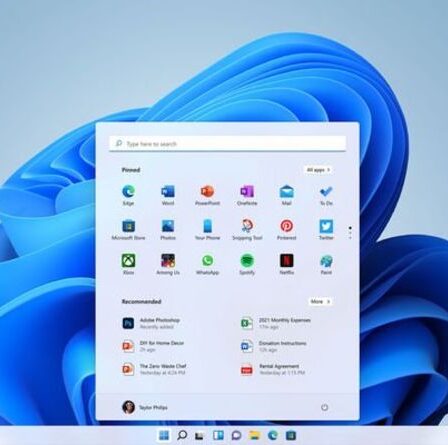Launch the To Do app
The width and height of the screenshot is (448, 445).
(326, 195)
